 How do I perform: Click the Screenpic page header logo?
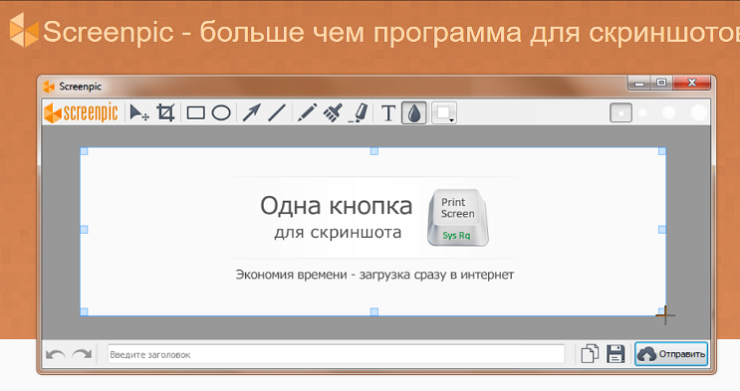tap(24, 30)
